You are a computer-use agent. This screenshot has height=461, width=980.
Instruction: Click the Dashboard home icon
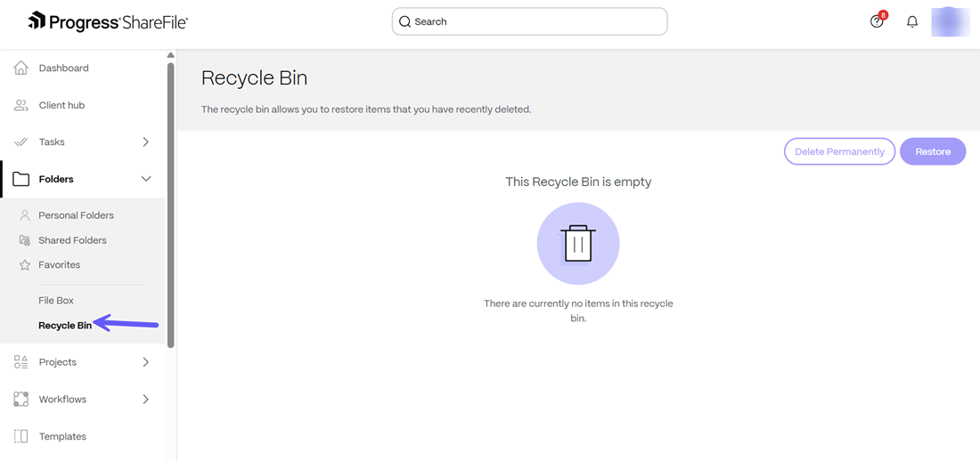click(x=21, y=69)
